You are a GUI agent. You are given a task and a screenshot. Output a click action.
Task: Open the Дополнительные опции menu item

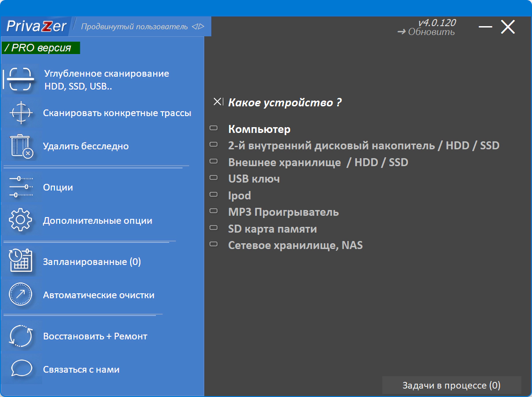point(97,221)
